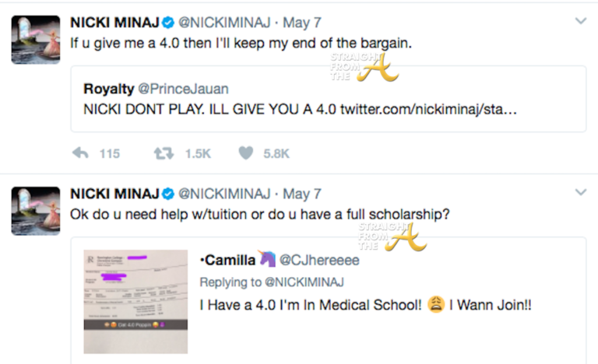Click the reply icon on first tweet

click(80, 153)
